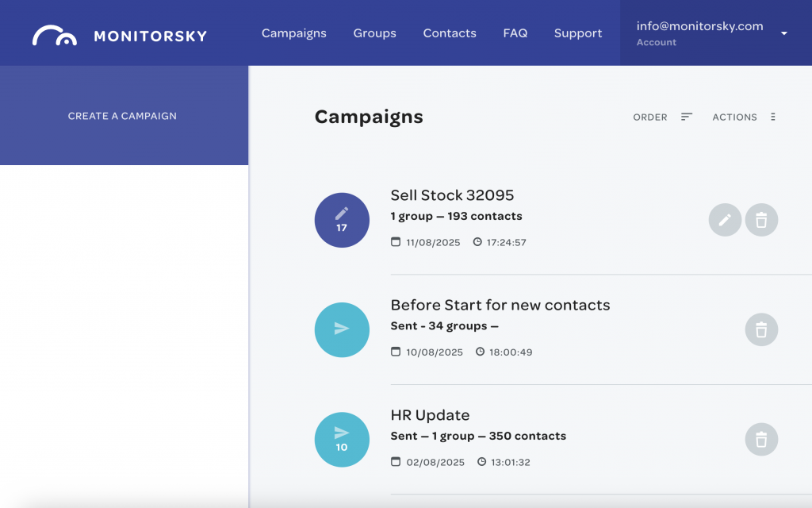The height and width of the screenshot is (508, 812).
Task: Click the sent icon for Before Start campaign
Action: (342, 329)
